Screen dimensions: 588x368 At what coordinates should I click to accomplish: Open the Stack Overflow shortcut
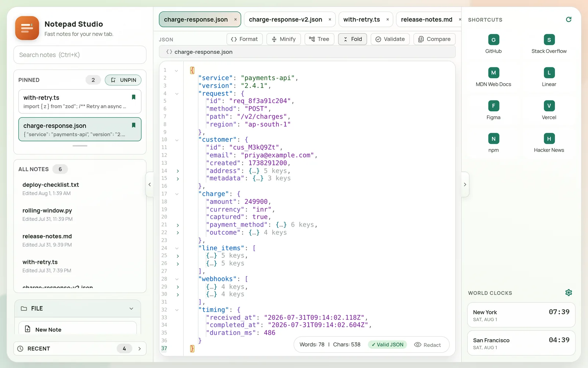[x=549, y=44]
